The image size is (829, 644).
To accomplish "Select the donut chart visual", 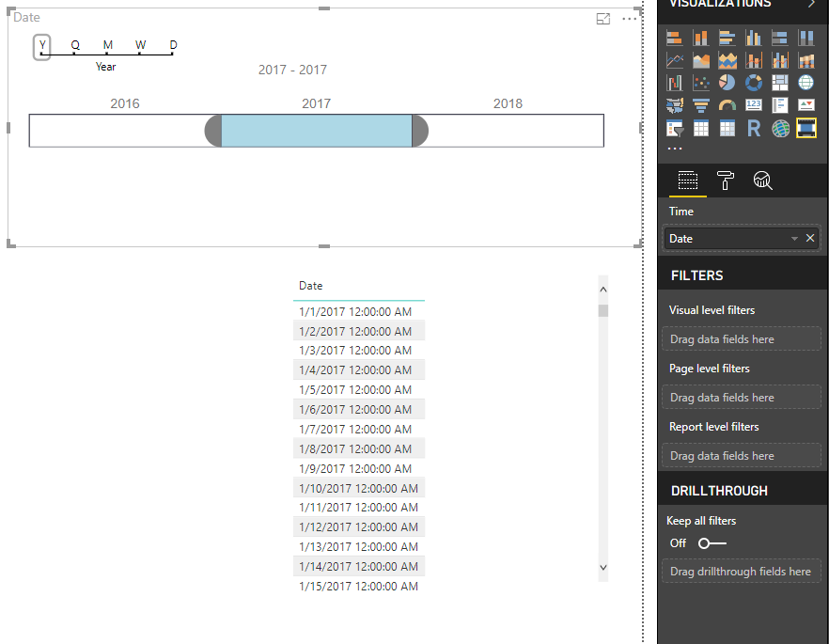I will (x=754, y=83).
